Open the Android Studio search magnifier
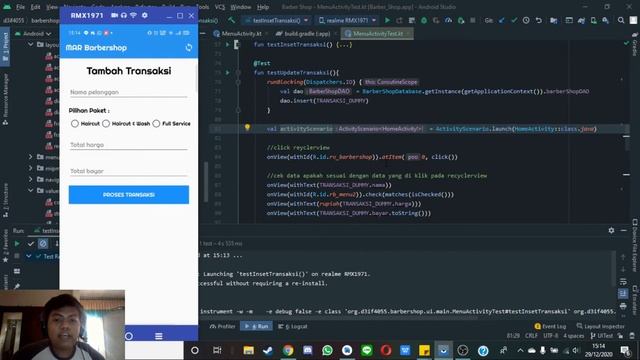This screenshot has height=360, width=640. click(621, 20)
